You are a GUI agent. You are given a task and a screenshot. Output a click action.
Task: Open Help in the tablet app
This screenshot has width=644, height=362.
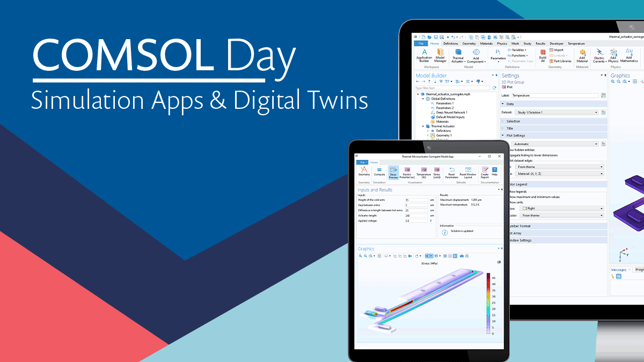[494, 171]
